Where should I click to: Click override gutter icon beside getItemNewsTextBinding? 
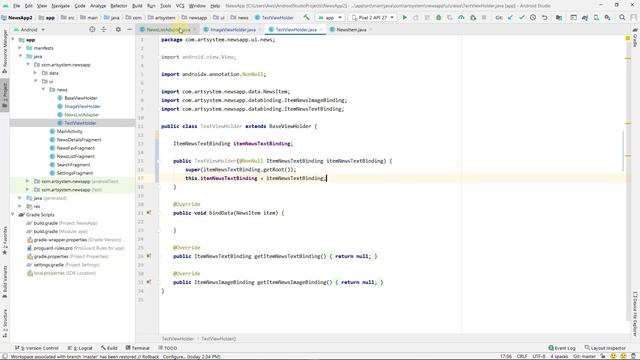[x=149, y=256]
